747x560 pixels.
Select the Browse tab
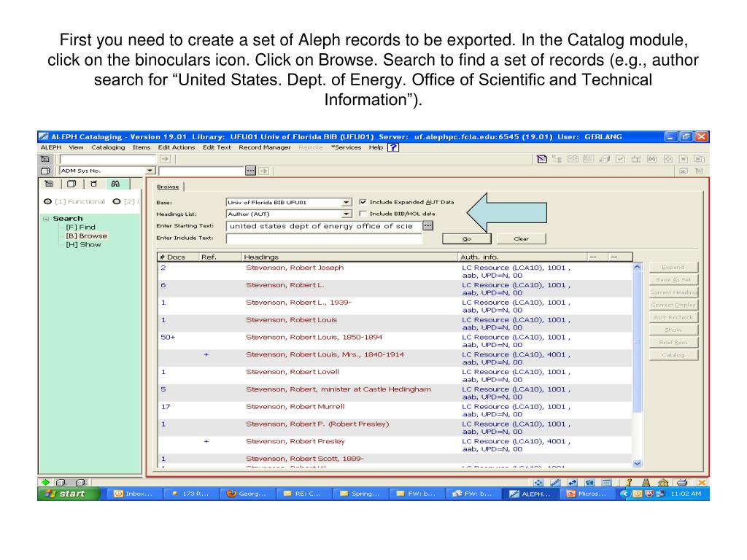click(168, 187)
